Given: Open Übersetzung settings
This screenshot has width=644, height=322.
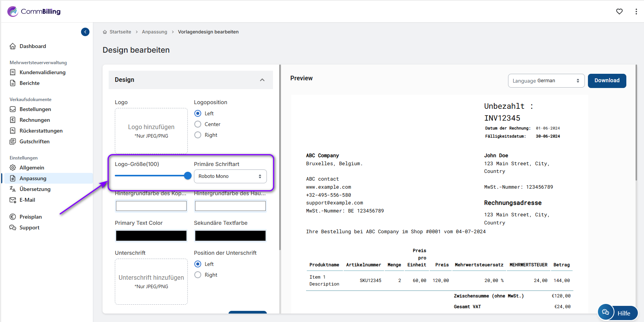Looking at the screenshot, I should click(x=35, y=189).
